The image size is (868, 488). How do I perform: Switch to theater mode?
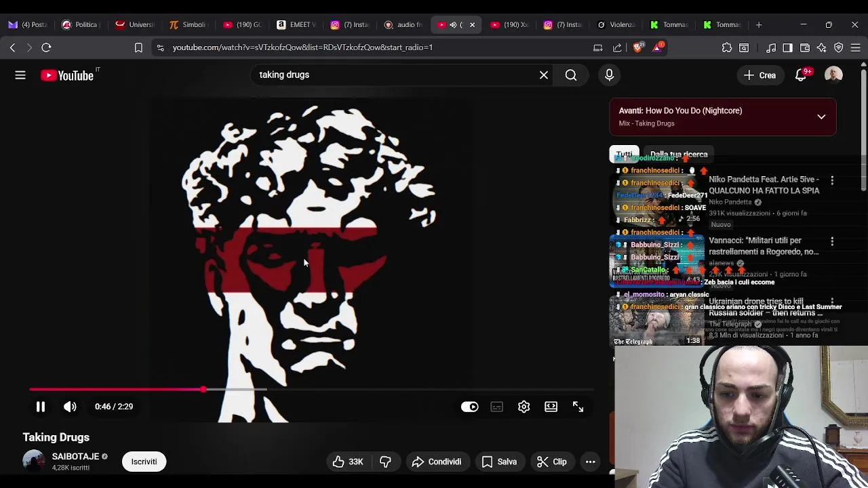pos(551,407)
